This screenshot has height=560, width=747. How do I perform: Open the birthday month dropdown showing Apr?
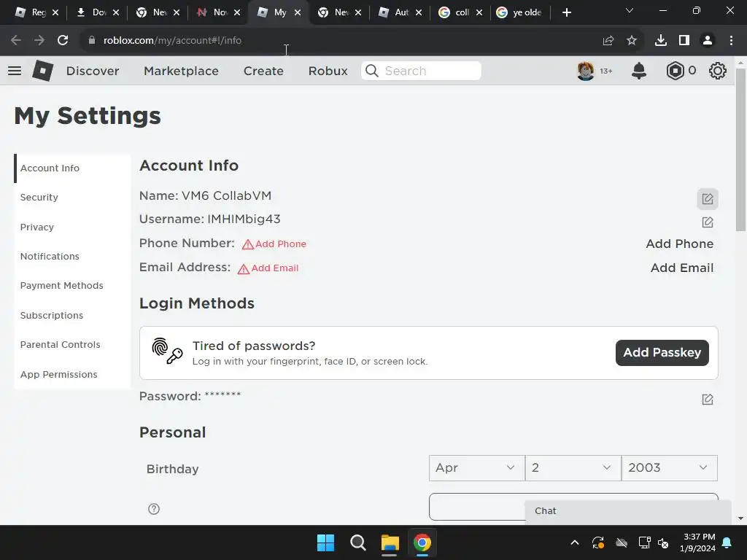click(476, 468)
